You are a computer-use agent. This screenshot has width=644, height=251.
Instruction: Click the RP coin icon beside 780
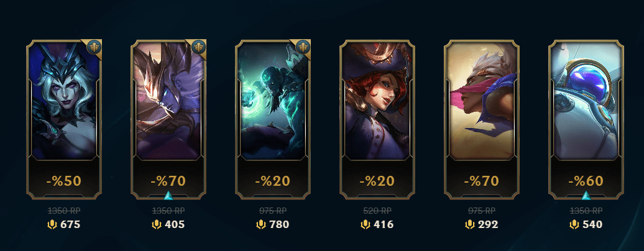click(x=261, y=225)
